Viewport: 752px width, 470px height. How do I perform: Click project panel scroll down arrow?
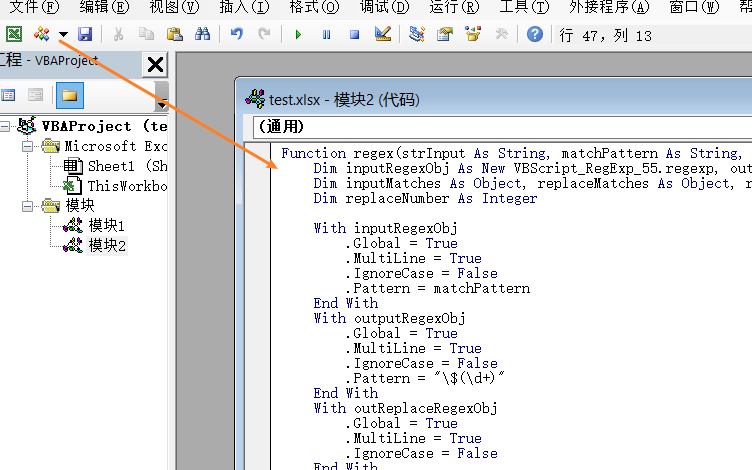point(162,104)
